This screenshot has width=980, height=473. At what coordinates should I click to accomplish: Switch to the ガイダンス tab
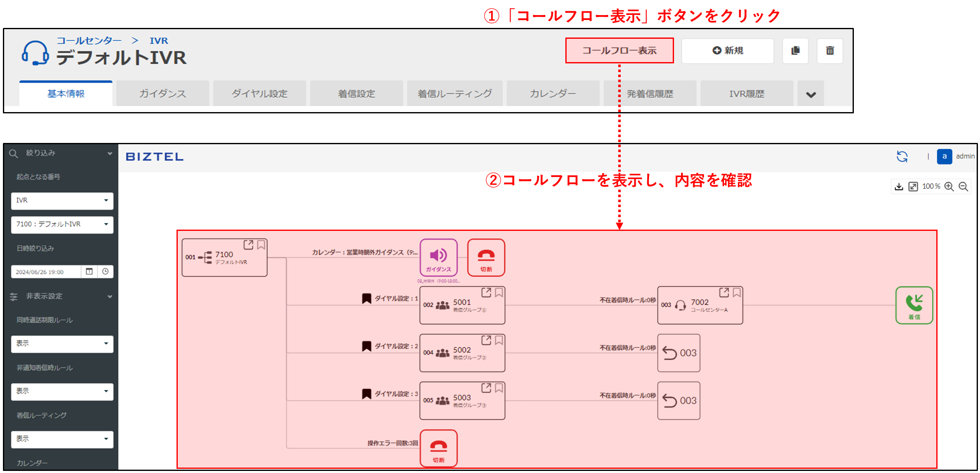163,94
